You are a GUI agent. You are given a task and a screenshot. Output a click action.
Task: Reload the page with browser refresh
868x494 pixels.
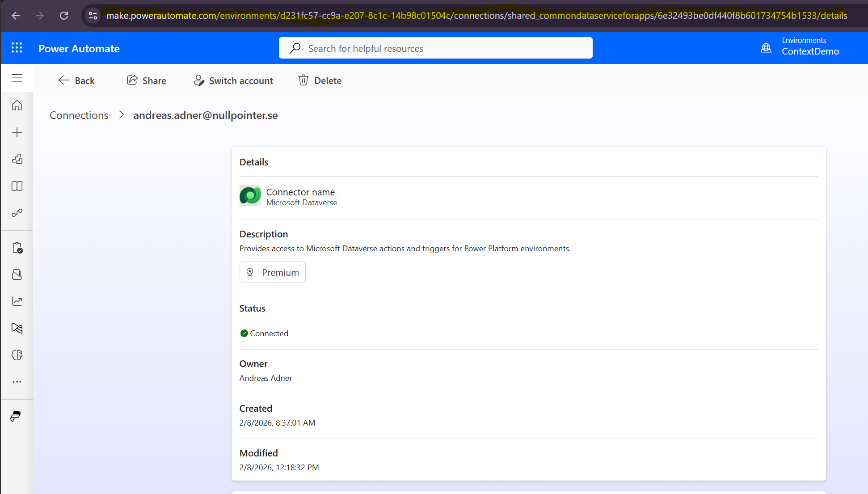pos(64,16)
